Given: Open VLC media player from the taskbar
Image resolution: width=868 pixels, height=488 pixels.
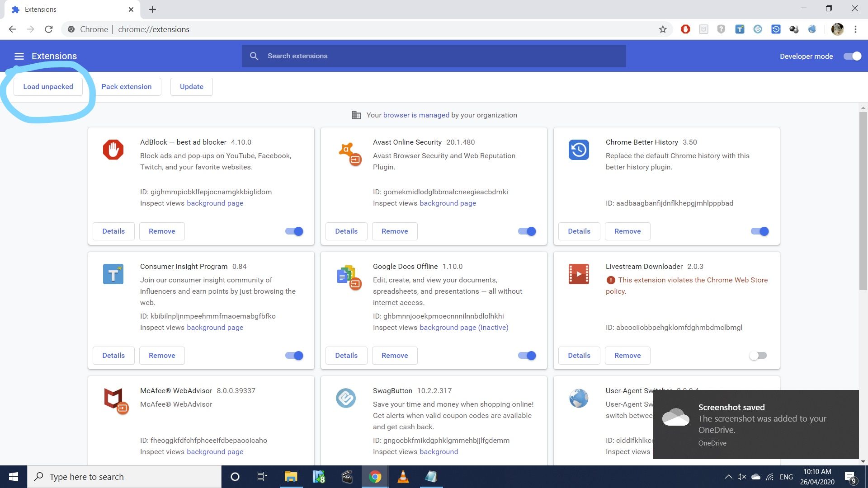Looking at the screenshot, I should (x=403, y=477).
